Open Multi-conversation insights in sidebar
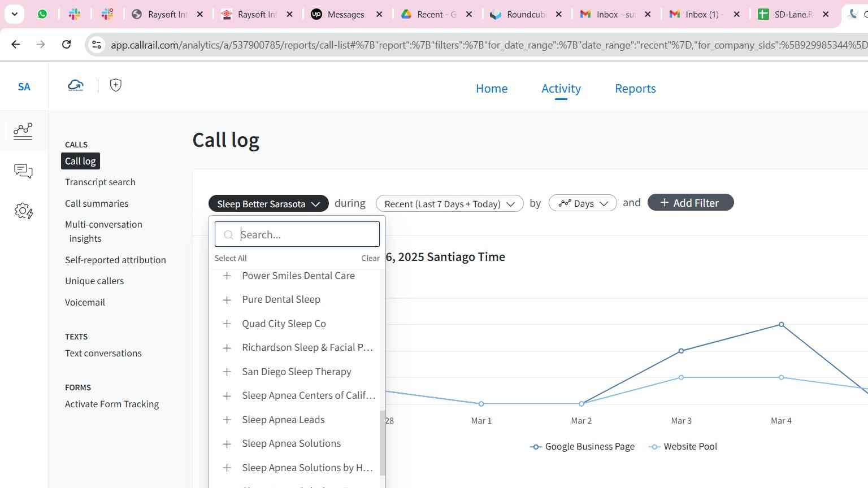 click(x=103, y=232)
